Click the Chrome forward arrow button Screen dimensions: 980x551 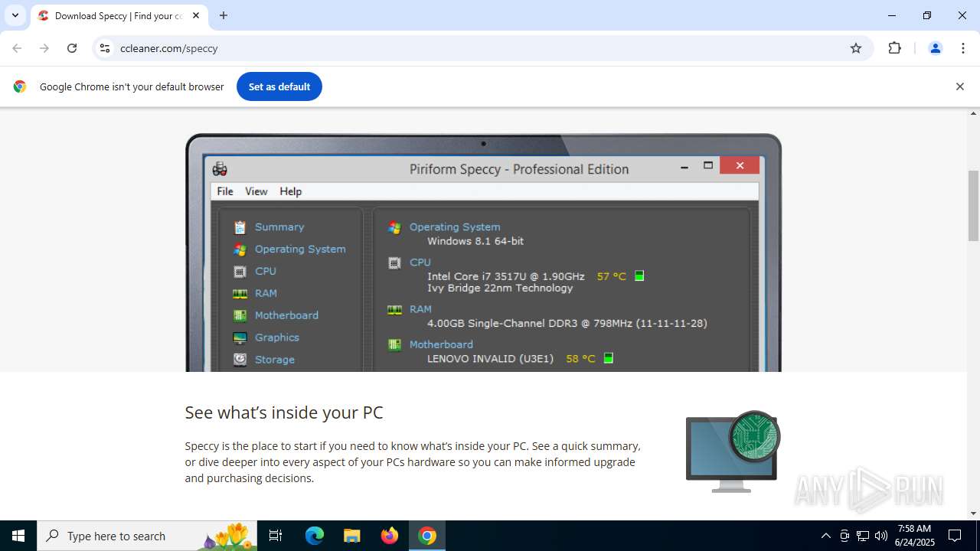[x=44, y=48]
